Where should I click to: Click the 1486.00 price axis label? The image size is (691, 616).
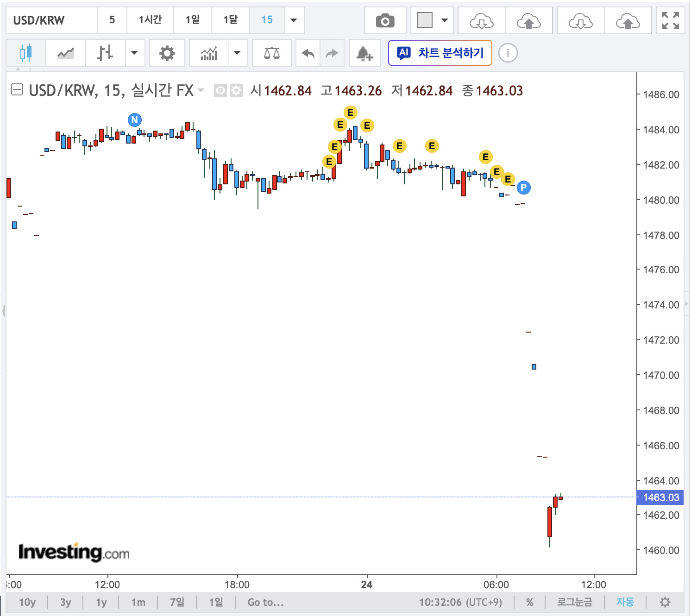coord(661,95)
